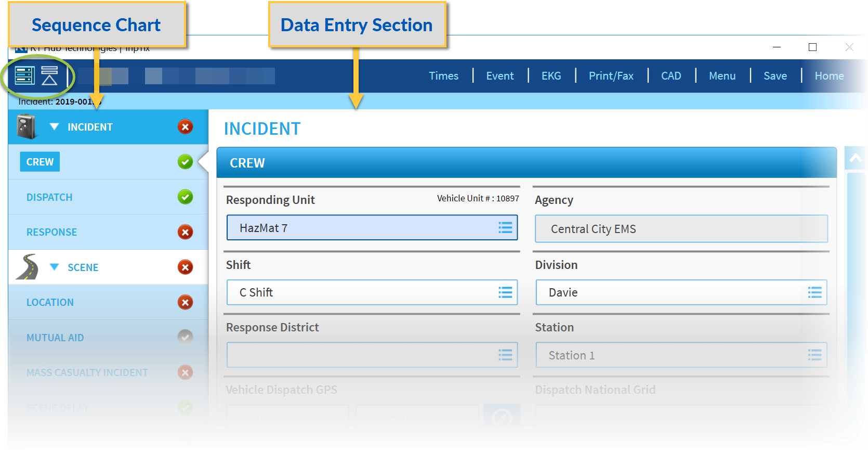Click gray check status icon beside MUTUAL AID
The width and height of the screenshot is (868, 450).
(x=185, y=337)
